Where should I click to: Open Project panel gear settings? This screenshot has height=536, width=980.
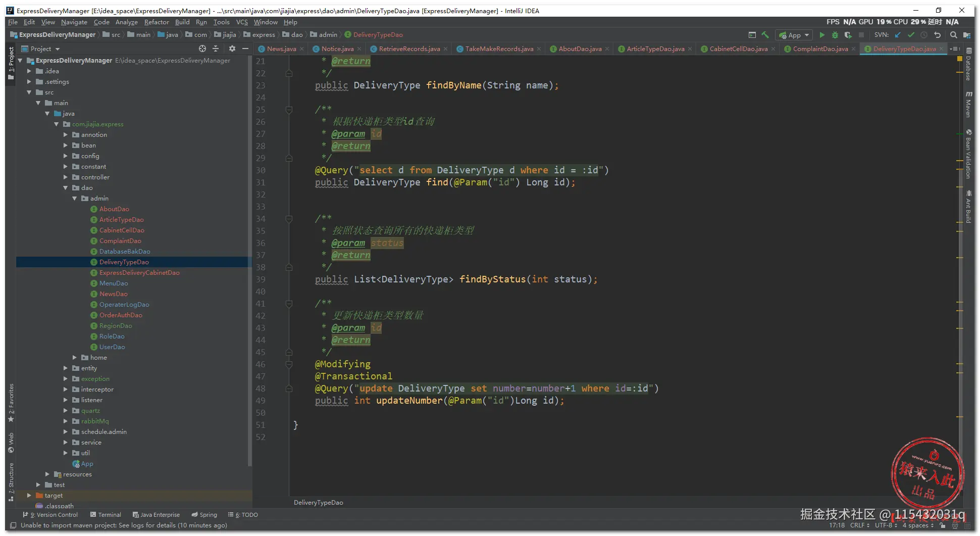point(232,48)
